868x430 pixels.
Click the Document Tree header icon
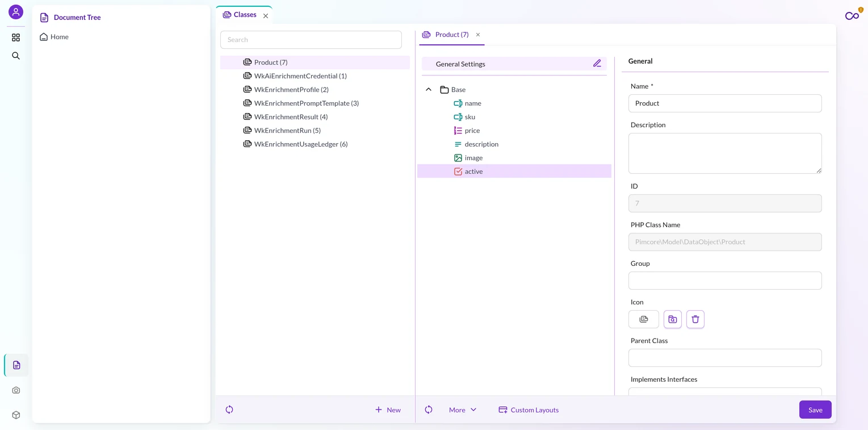pos(44,18)
